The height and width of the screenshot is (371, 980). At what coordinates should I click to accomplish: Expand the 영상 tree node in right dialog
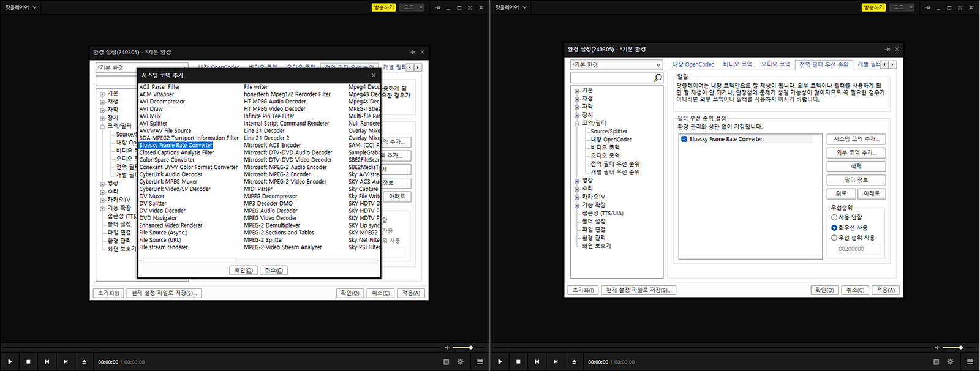pyautogui.click(x=577, y=181)
